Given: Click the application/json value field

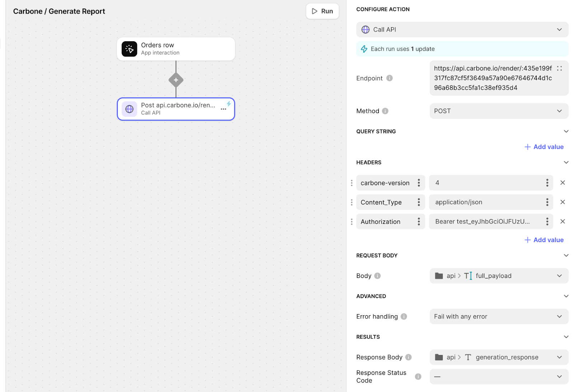Looking at the screenshot, I should pos(491,202).
